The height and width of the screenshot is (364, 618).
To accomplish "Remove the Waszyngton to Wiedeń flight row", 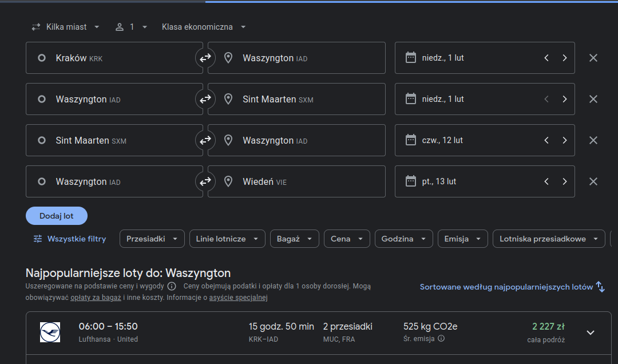I will 593,181.
